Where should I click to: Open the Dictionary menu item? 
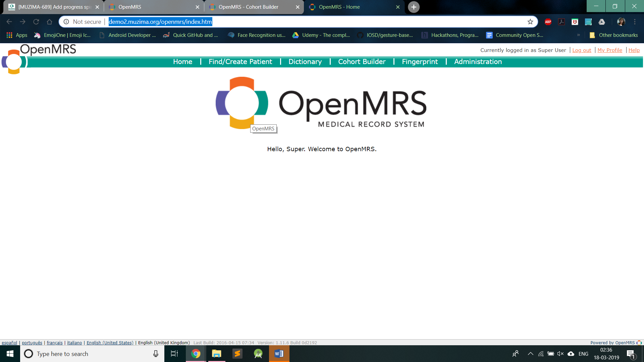pyautogui.click(x=305, y=62)
